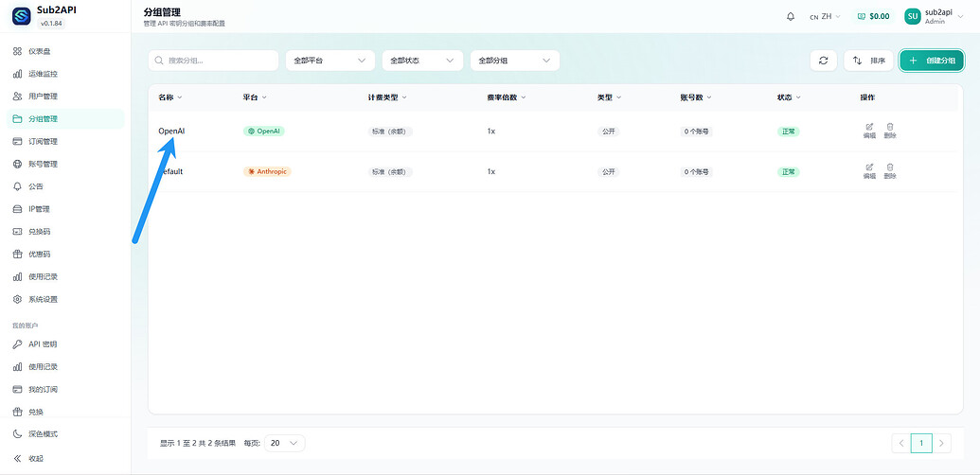Focus the 搜索分组 search field

[213, 61]
